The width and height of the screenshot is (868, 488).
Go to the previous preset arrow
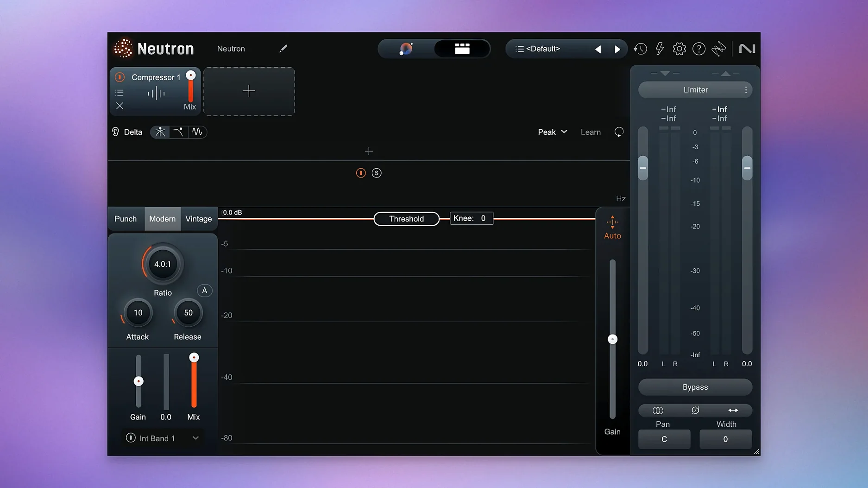point(598,49)
